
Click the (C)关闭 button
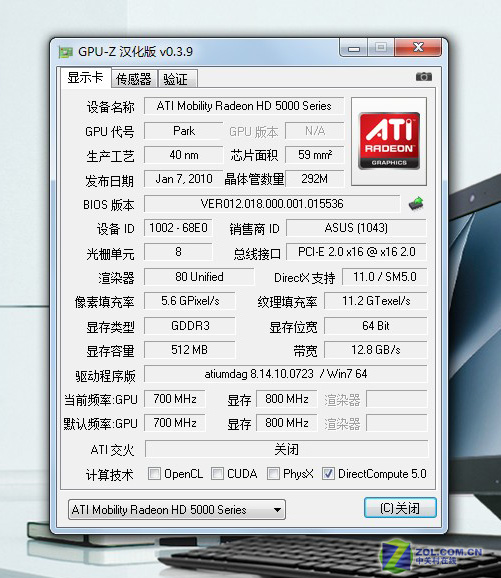(400, 508)
